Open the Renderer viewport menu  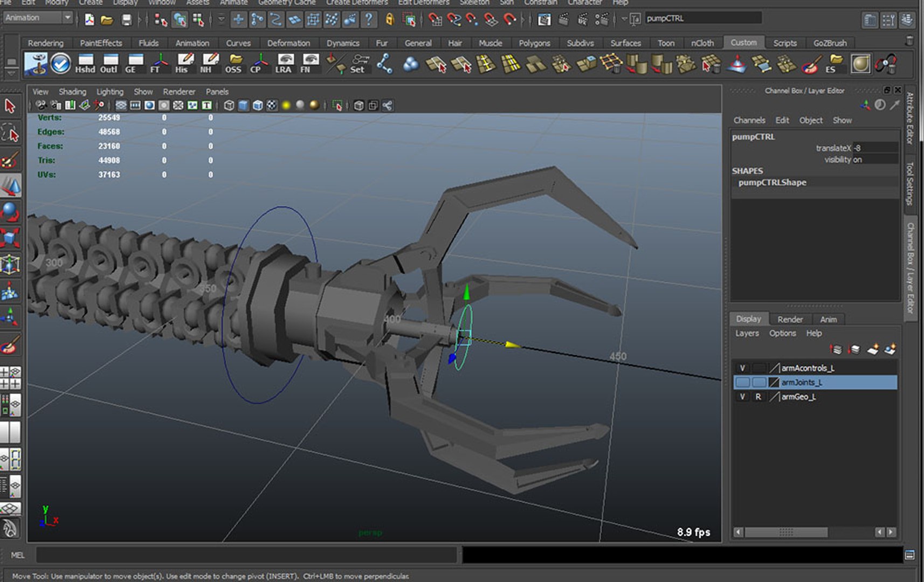(x=179, y=92)
